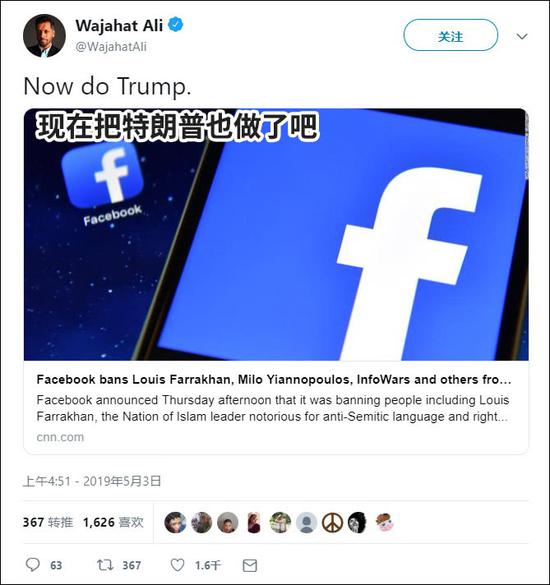View the 367 转推 retweets list
This screenshot has height=585, width=550.
[48, 522]
